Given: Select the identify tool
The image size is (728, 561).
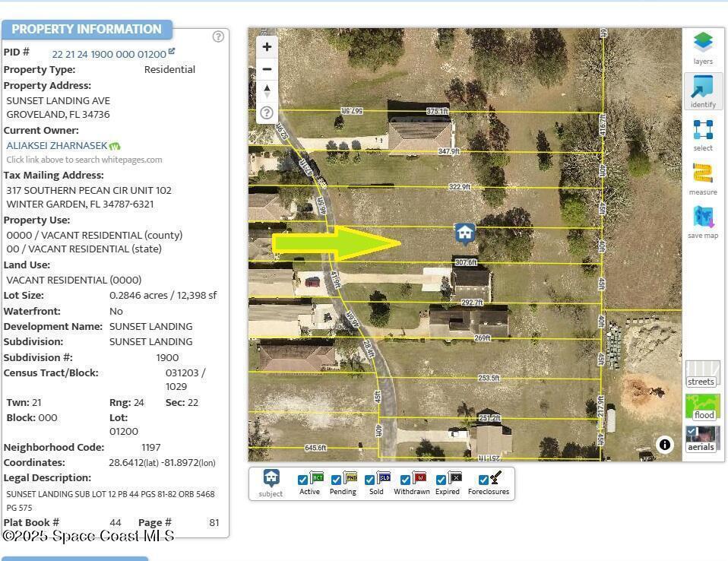Looking at the screenshot, I should (703, 90).
